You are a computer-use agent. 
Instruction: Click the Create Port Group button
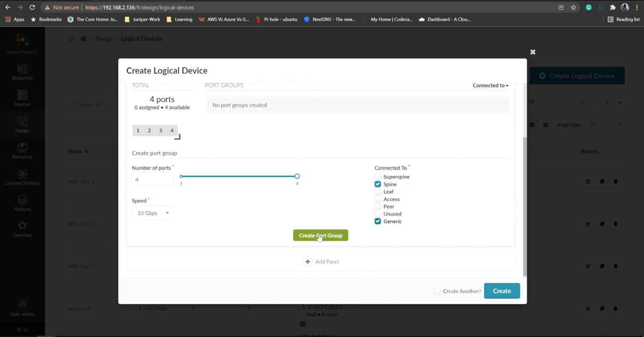pos(321,235)
